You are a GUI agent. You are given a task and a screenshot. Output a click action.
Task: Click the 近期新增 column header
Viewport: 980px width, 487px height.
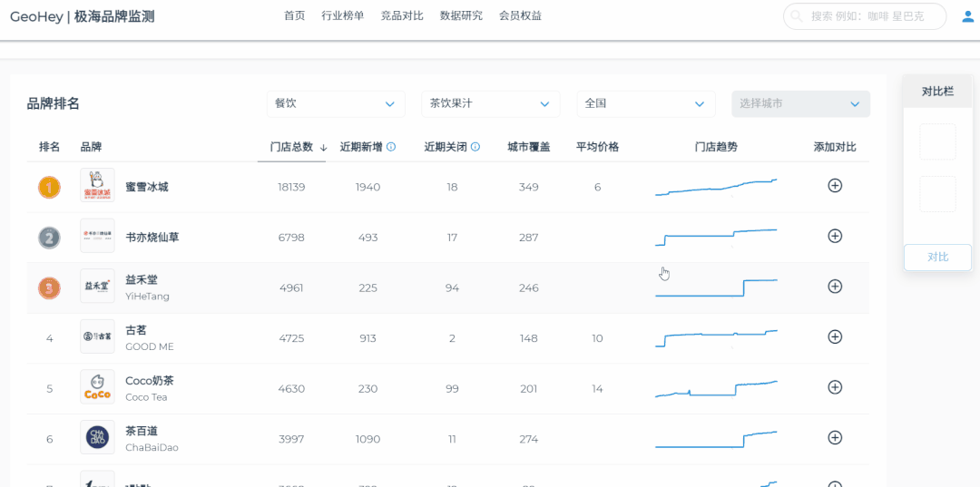[361, 147]
